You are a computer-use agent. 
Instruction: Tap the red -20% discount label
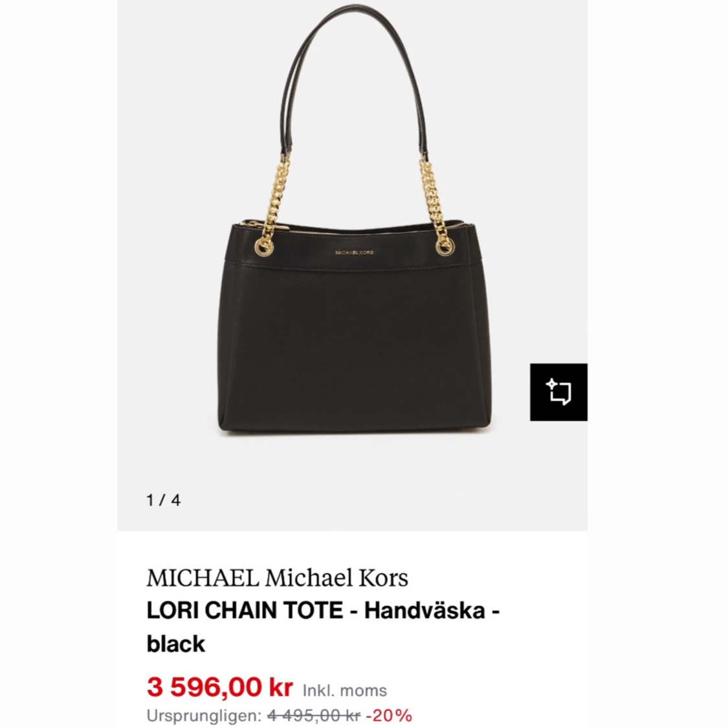389,716
